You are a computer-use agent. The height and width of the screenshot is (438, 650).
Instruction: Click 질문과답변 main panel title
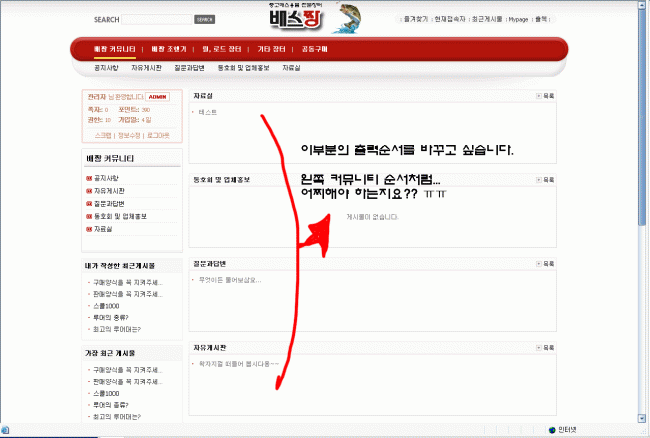(209, 264)
